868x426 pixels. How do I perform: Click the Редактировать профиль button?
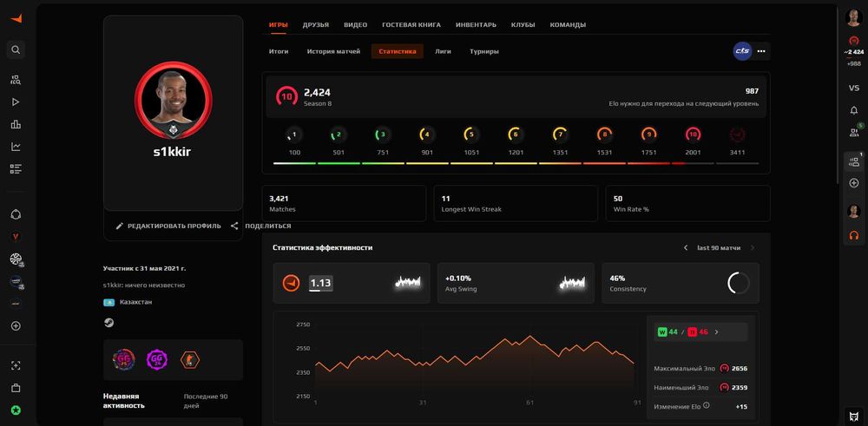[168, 226]
